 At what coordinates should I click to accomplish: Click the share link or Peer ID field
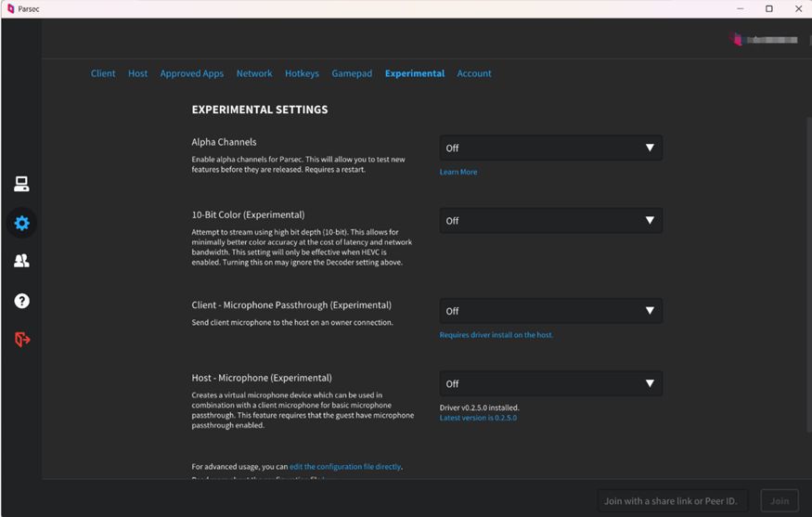(671, 501)
